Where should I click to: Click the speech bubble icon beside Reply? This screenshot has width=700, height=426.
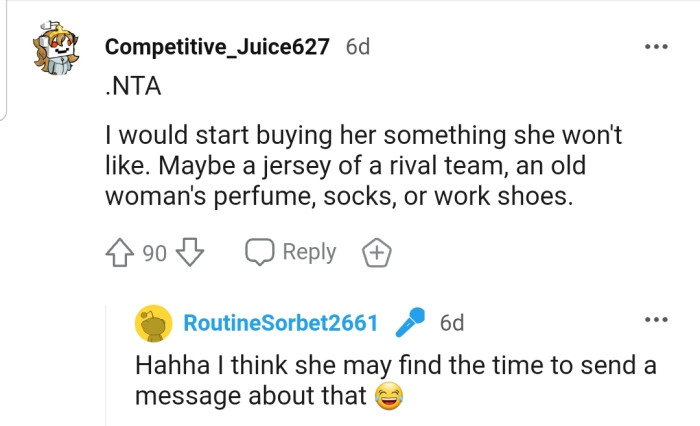[x=260, y=253]
